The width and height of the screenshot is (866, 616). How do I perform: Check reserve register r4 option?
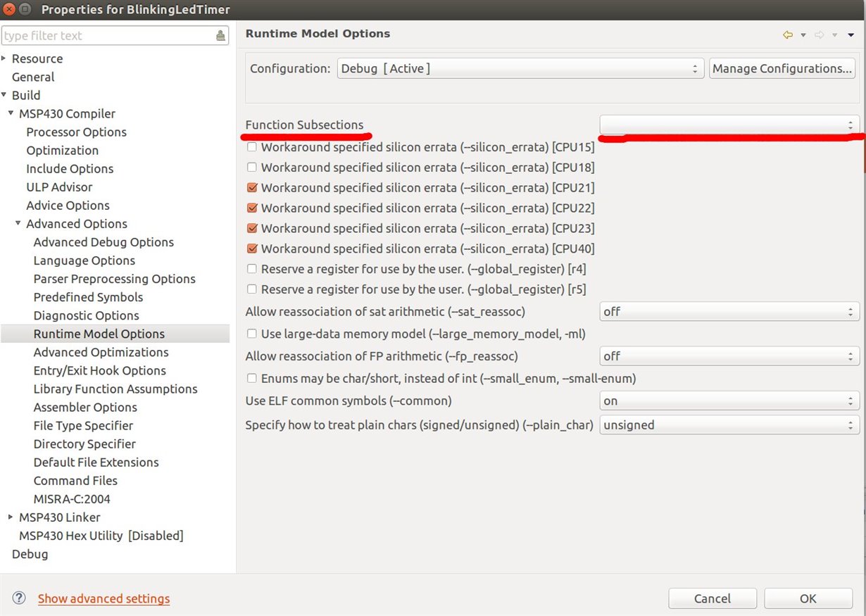[x=252, y=269]
